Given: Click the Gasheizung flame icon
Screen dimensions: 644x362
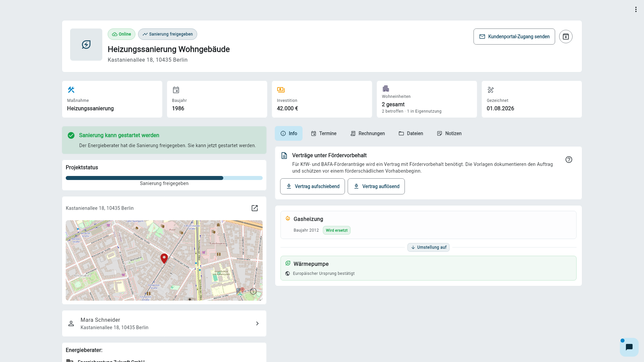Looking at the screenshot, I should (x=288, y=219).
